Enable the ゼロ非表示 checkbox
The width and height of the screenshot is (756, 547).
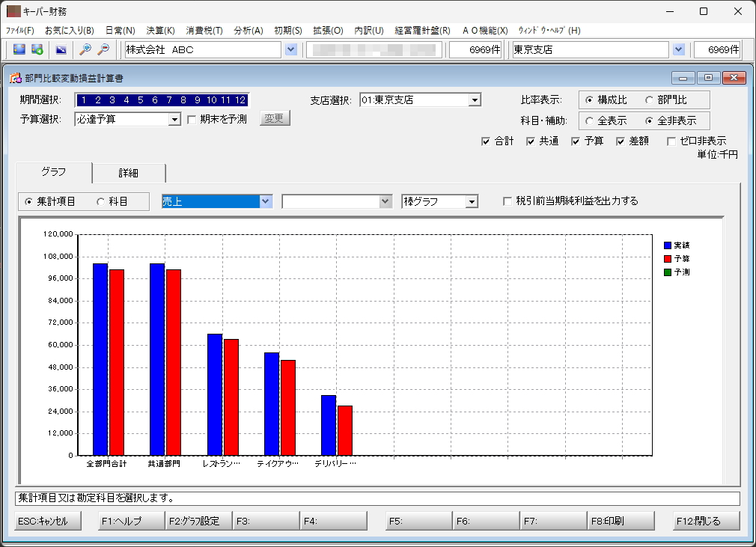(671, 141)
